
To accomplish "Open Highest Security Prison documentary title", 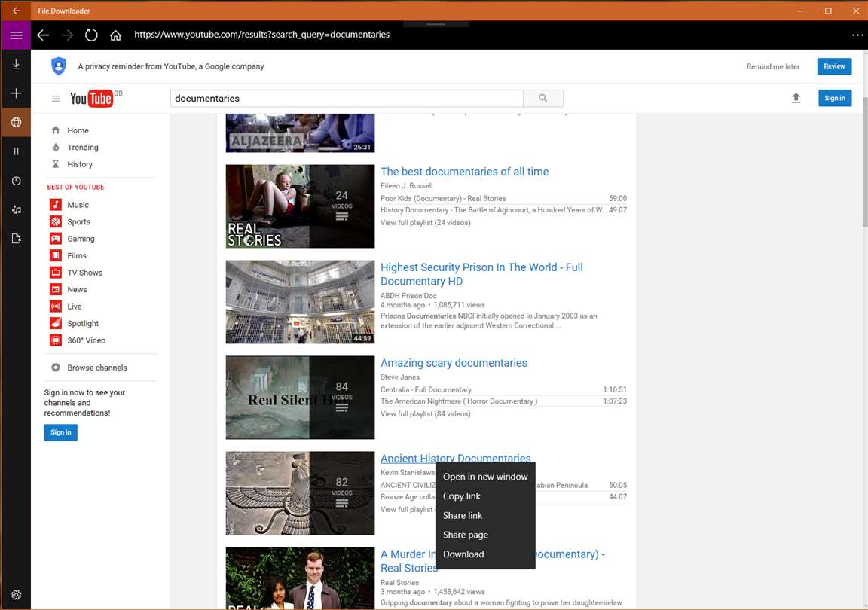I will pyautogui.click(x=481, y=274).
